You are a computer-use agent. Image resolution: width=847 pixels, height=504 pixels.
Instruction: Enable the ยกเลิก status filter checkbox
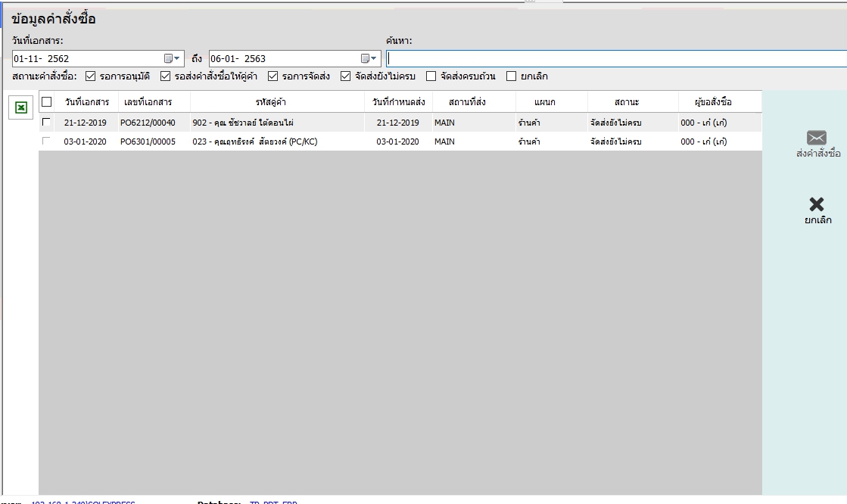point(511,76)
